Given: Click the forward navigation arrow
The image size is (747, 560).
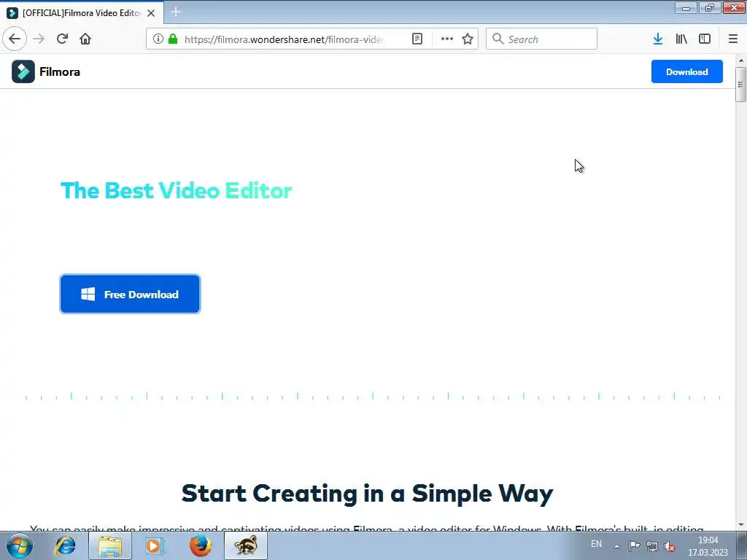Looking at the screenshot, I should [x=39, y=39].
